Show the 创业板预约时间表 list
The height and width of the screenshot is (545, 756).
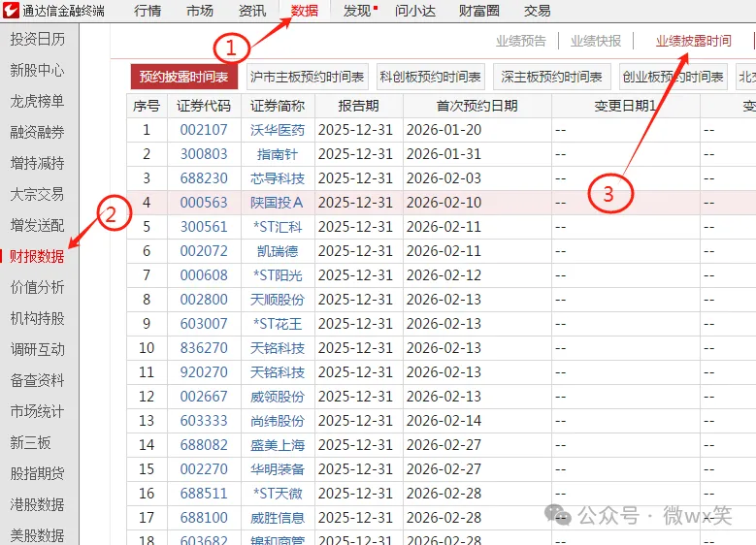point(674,77)
